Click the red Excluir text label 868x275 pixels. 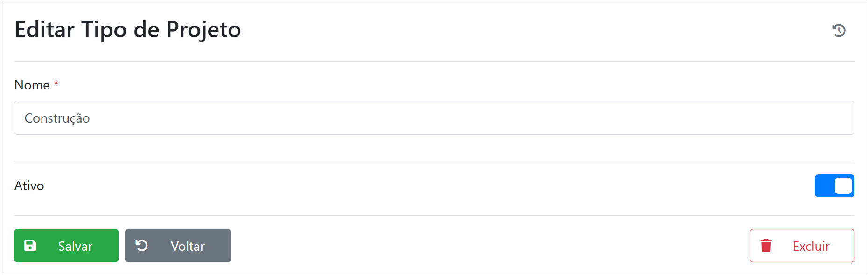(811, 246)
